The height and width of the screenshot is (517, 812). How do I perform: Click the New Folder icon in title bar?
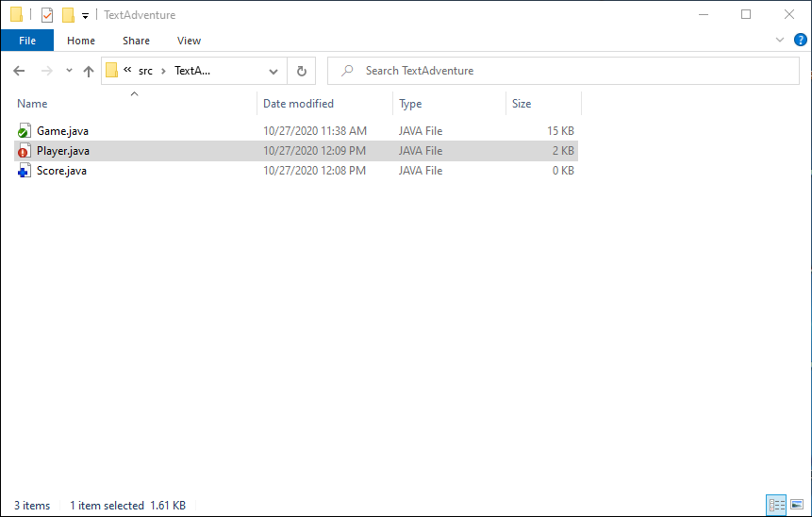(68, 15)
